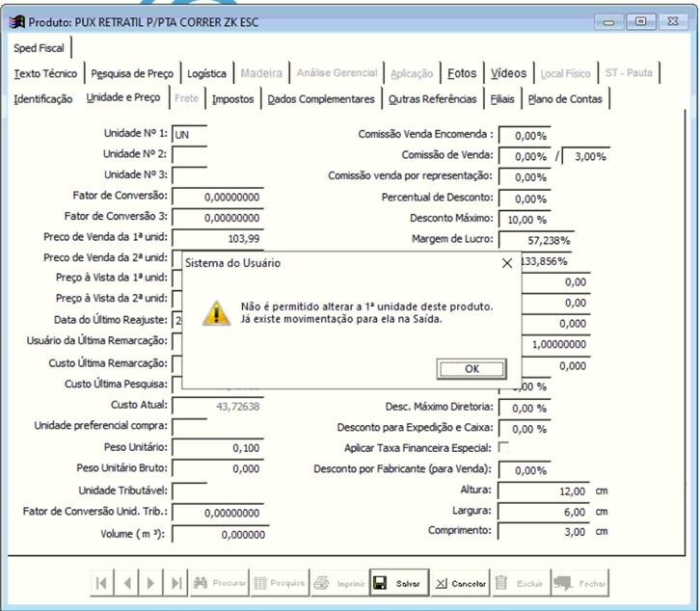Click the Comissão de Venda 0,00% field

coord(525,157)
